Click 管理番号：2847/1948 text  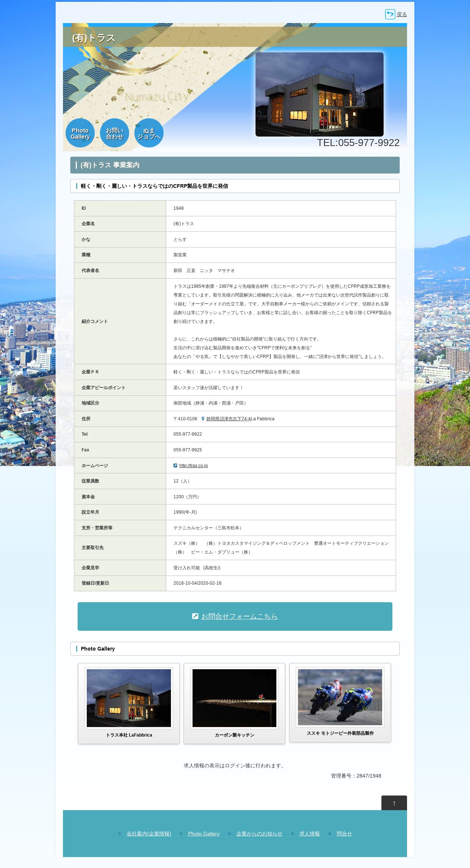coord(356,776)
